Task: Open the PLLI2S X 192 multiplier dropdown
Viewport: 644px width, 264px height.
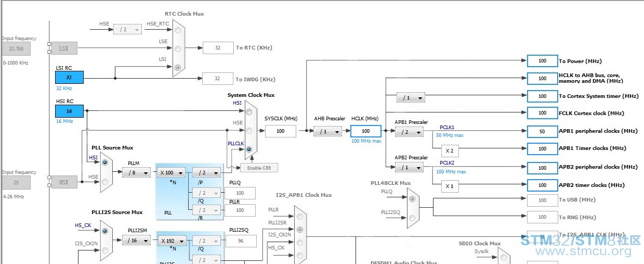Action: point(171,240)
